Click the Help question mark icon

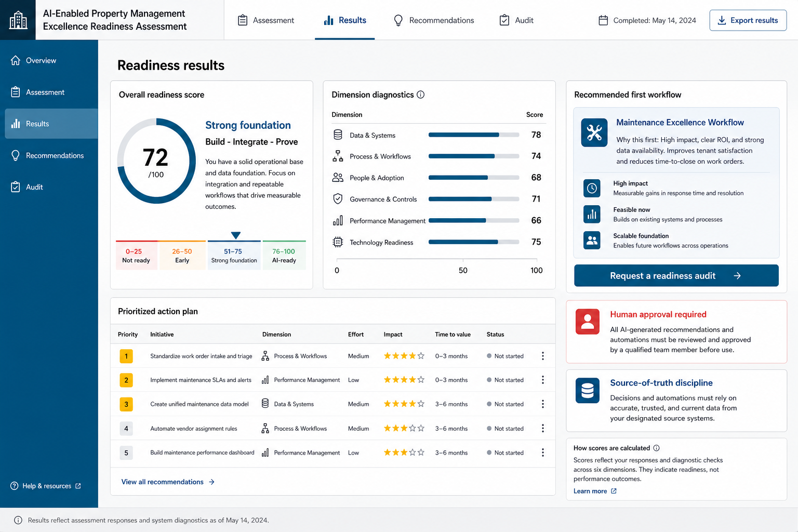[x=14, y=486]
